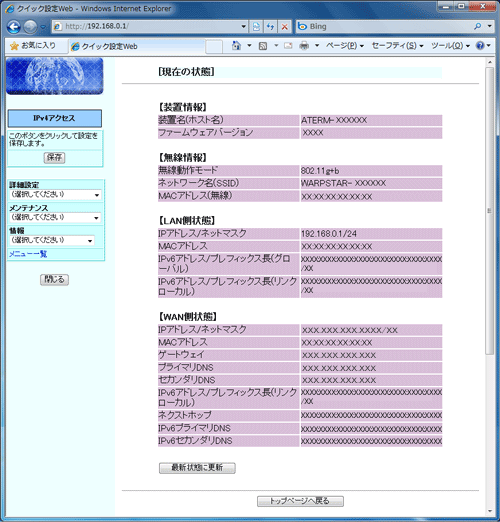
Task: Click the 【WAN側状態】 section heading
Action: [x=187, y=316]
